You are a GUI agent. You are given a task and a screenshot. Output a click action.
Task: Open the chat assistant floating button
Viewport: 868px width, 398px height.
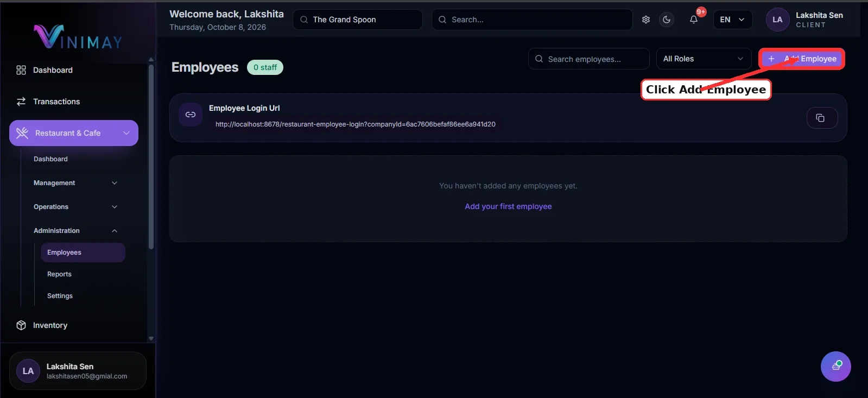point(835,367)
